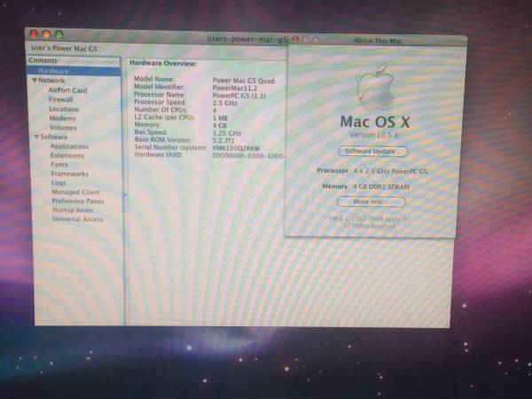Zoom the System Profiler window with green button

pyautogui.click(x=59, y=35)
